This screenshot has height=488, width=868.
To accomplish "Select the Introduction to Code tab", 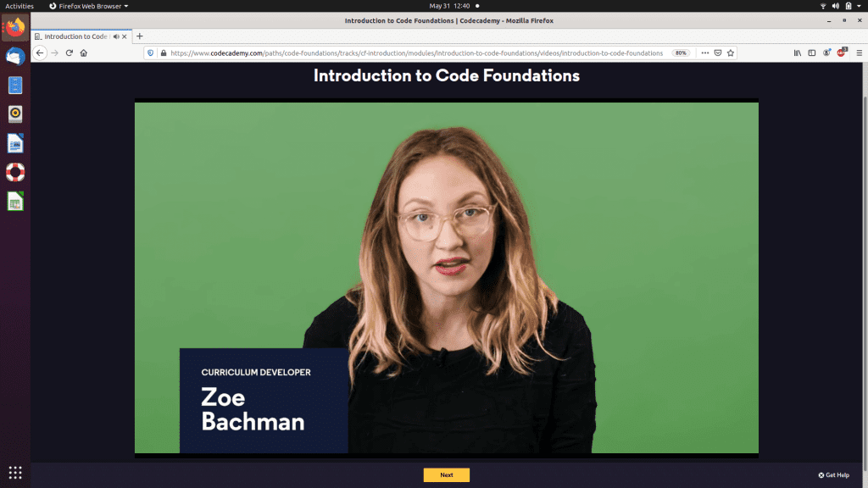I will click(x=75, y=36).
